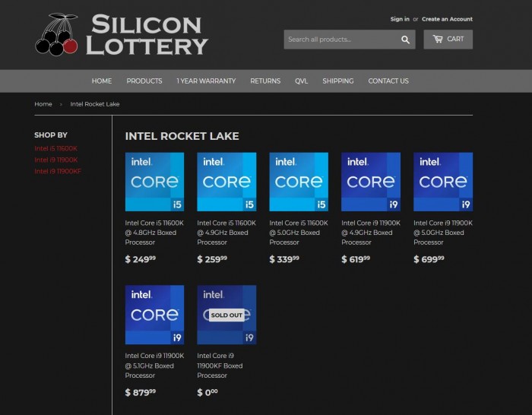Click the $ 249.99 price
Viewport: 532px width, 415px height.
141,259
